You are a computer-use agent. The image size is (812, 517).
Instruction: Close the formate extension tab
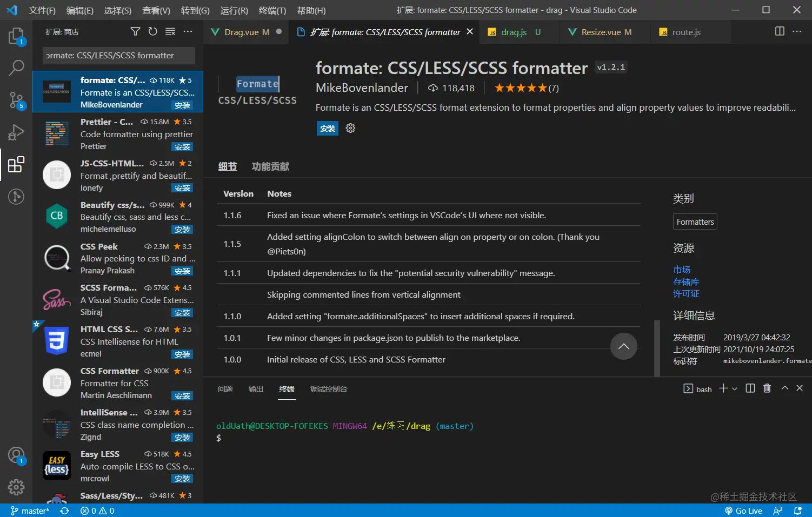[470, 32]
